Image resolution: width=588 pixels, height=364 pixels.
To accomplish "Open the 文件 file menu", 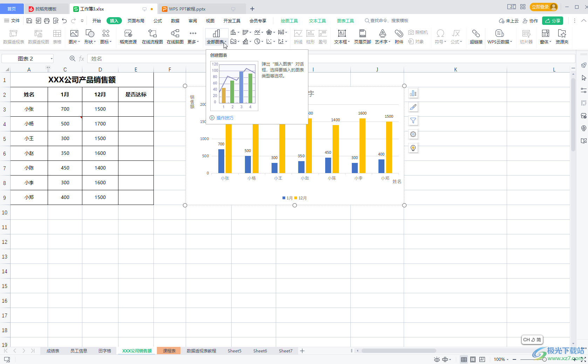I will point(12,21).
